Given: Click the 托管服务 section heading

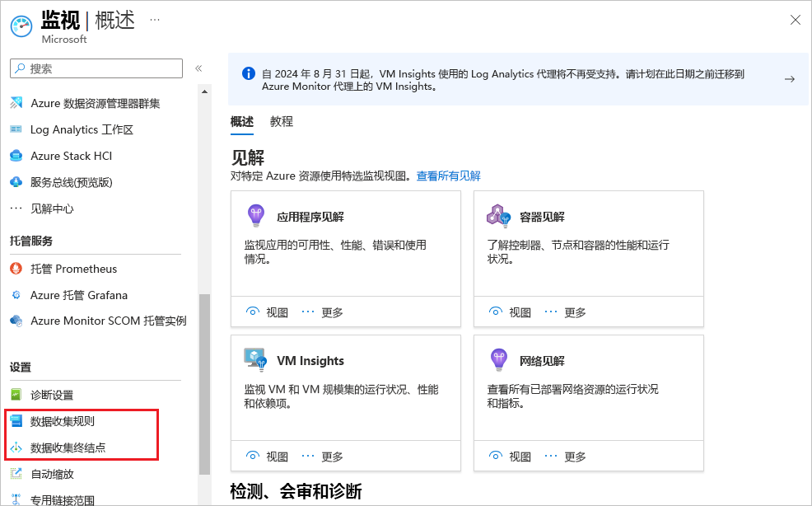Looking at the screenshot, I should point(31,241).
